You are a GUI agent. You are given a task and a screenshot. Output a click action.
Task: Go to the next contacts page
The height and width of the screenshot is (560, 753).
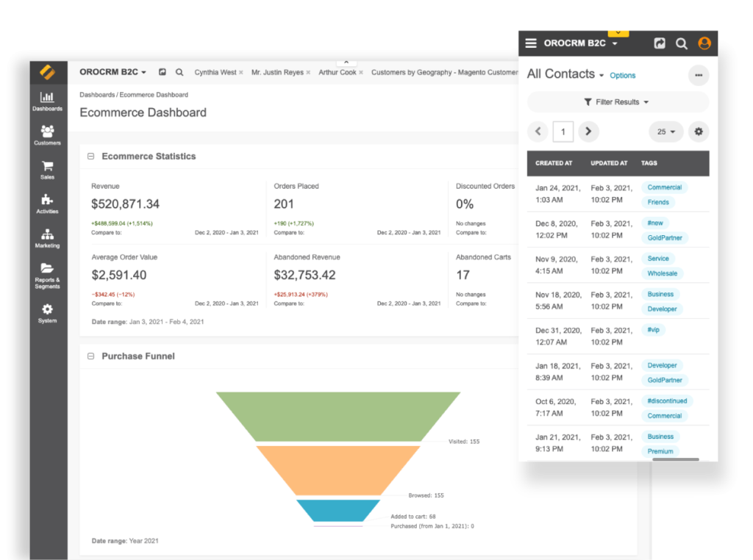click(x=588, y=132)
